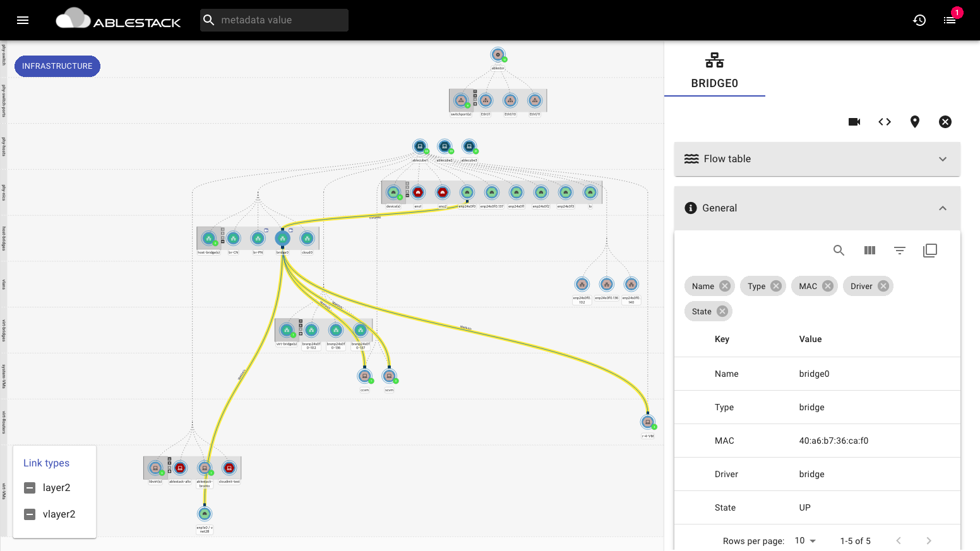Click the INFRASTRUCTURE button
Image resolution: width=980 pixels, height=551 pixels.
pos(57,66)
